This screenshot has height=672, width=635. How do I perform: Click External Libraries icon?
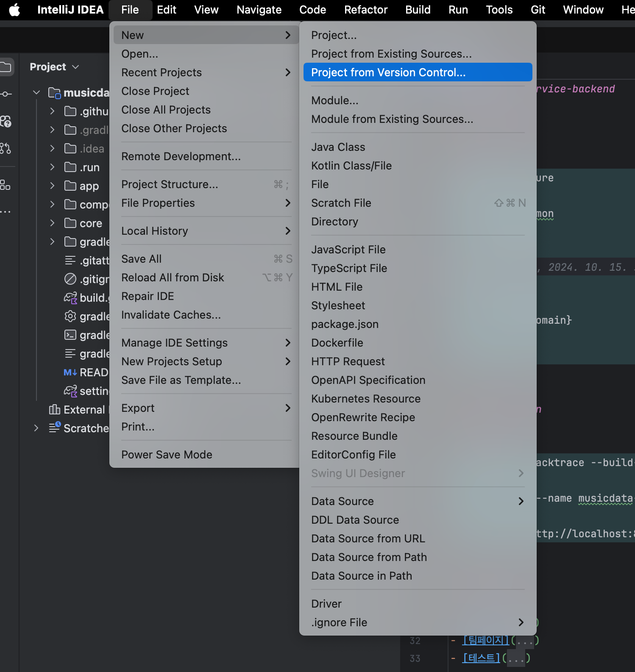click(54, 409)
